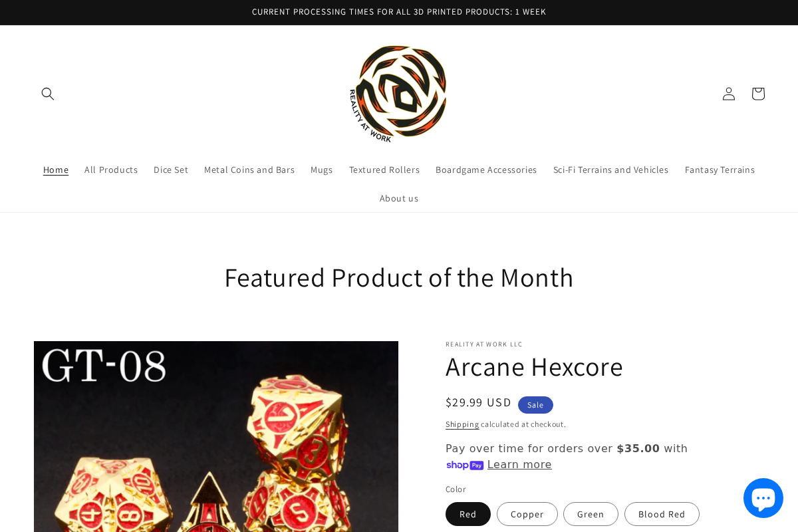The height and width of the screenshot is (532, 798).
Task: Open the Textured Rollers menu item
Action: click(384, 170)
